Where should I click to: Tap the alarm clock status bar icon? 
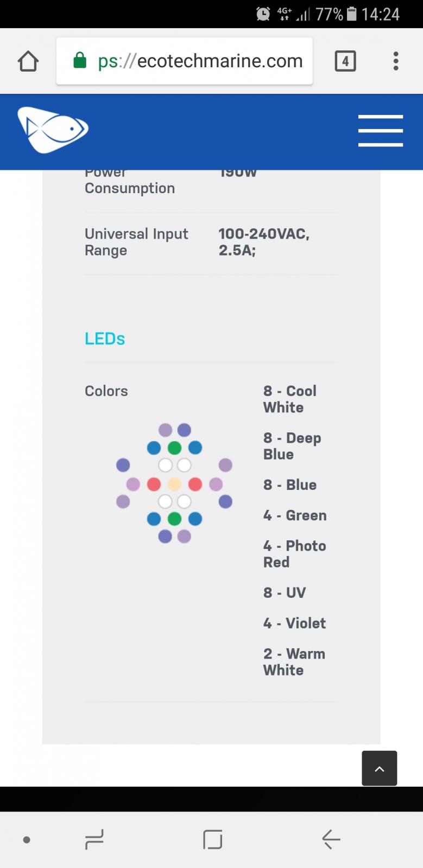click(263, 14)
